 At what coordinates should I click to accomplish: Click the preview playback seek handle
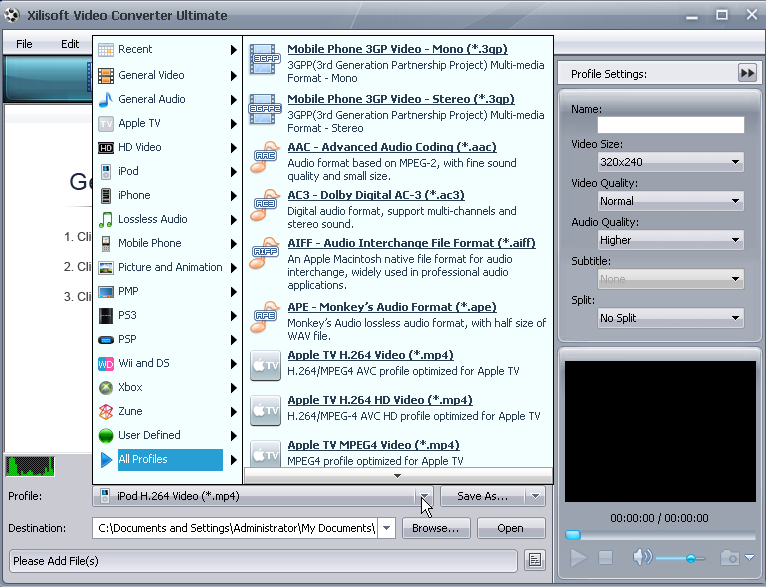point(573,535)
